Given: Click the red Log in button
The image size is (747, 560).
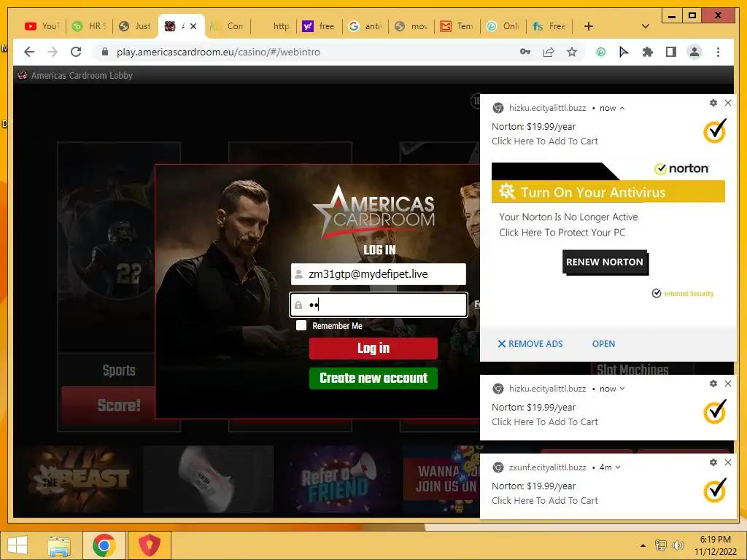Looking at the screenshot, I should (373, 348).
